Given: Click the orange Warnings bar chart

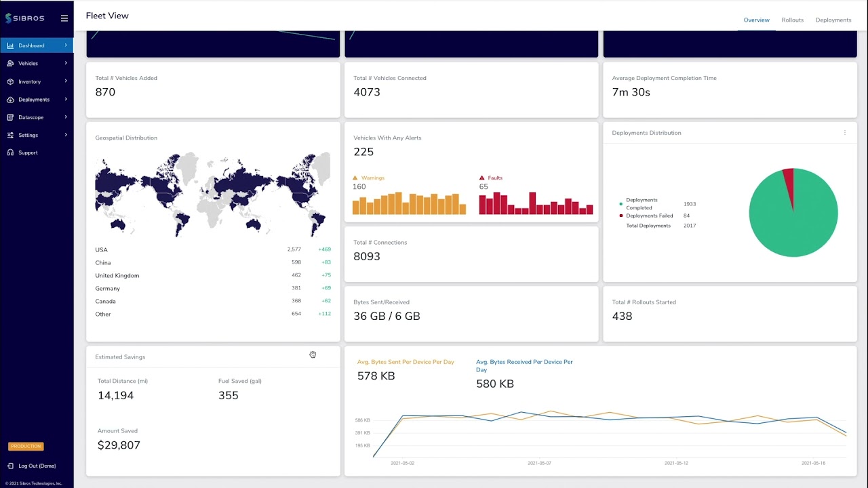Looking at the screenshot, I should pyautogui.click(x=409, y=203).
